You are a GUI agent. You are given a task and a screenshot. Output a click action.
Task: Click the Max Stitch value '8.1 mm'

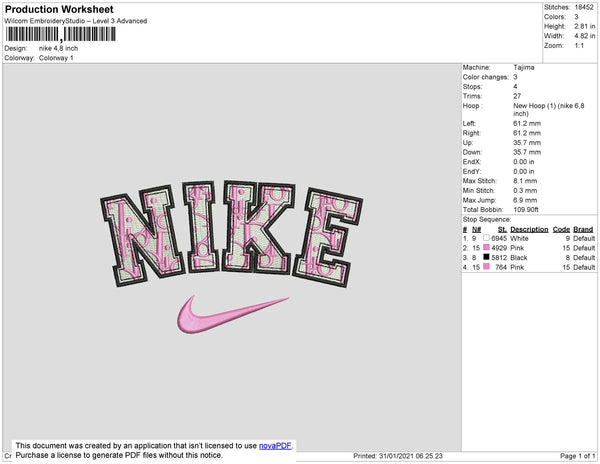[x=525, y=181]
